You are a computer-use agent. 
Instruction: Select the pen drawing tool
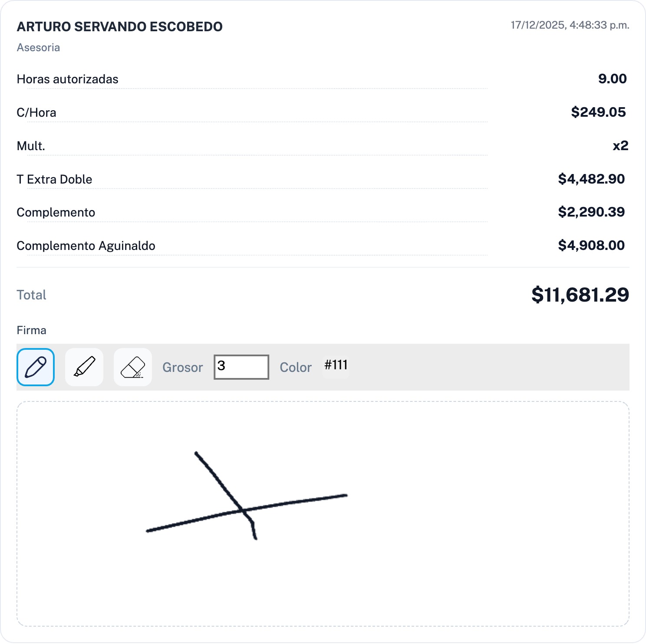coord(36,367)
